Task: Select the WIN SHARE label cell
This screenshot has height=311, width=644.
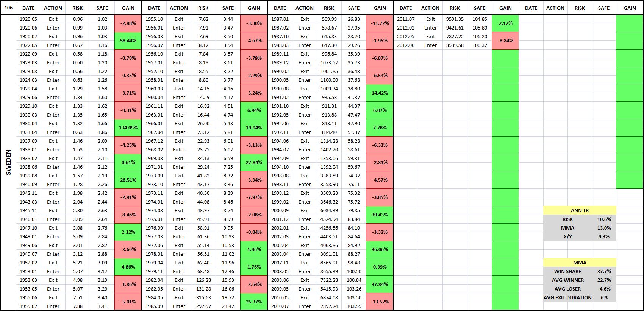Action: point(567,272)
